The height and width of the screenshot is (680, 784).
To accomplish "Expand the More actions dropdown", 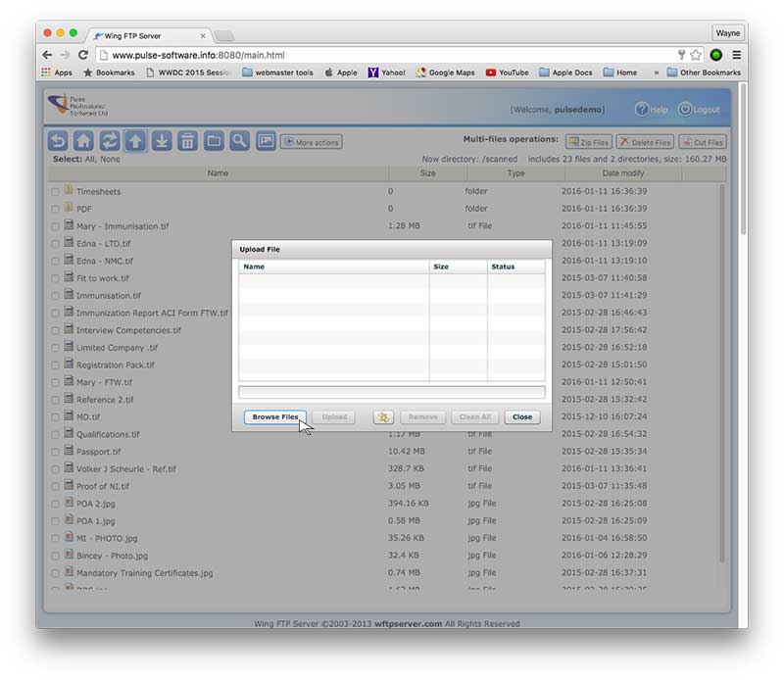I will coord(311,142).
